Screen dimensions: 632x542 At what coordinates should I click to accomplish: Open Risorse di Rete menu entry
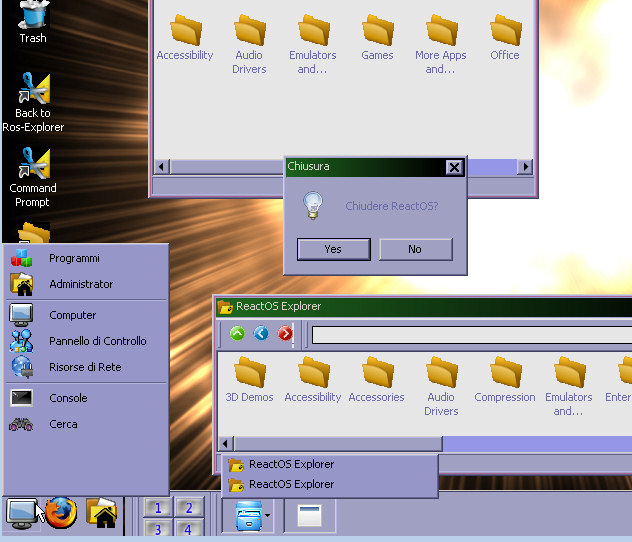pos(86,367)
